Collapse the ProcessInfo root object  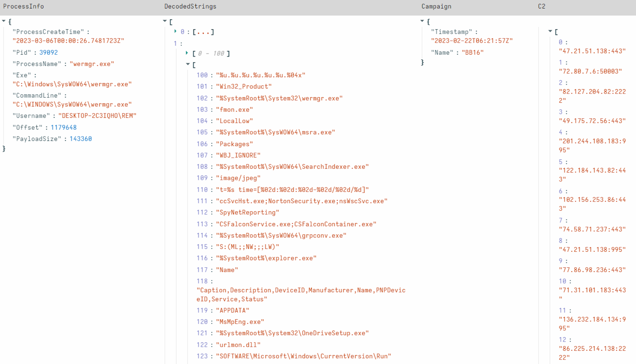pyautogui.click(x=3, y=22)
